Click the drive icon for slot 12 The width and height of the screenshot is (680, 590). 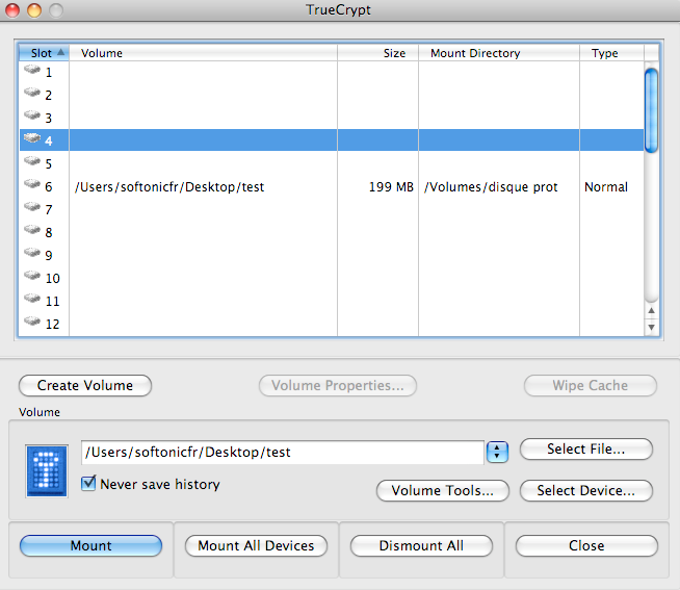(32, 321)
